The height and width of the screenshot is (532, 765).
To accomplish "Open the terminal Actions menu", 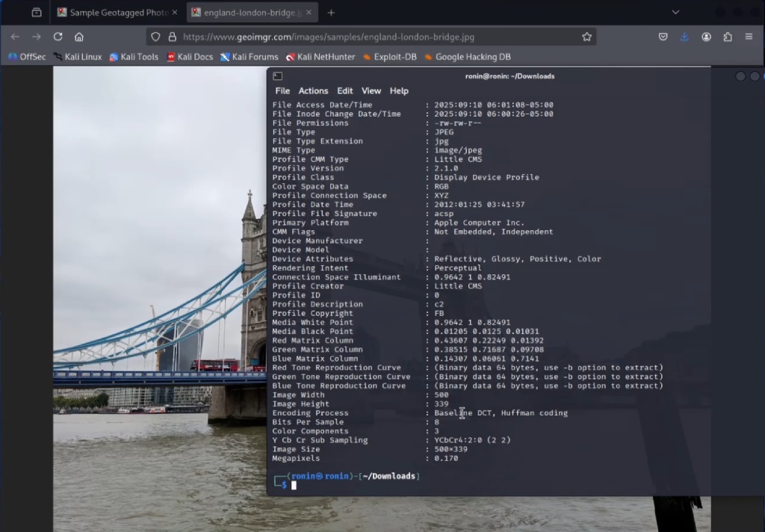I will [313, 90].
